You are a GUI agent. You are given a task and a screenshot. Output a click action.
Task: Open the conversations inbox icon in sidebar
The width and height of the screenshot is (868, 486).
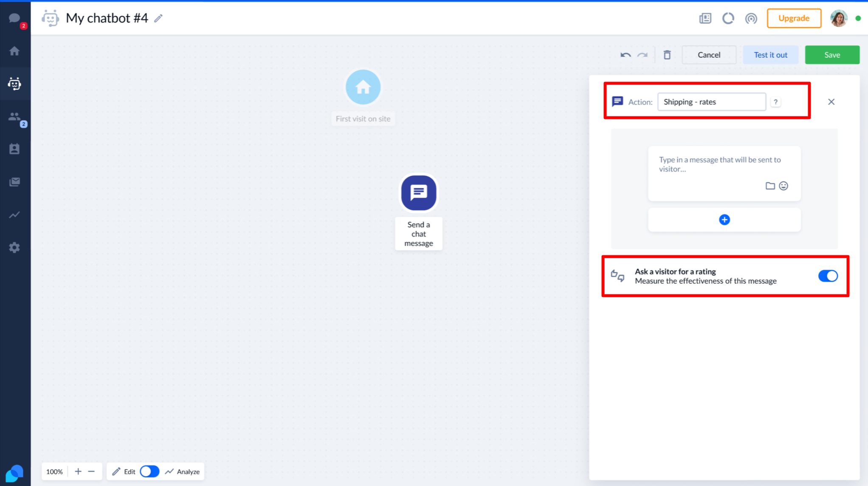click(14, 18)
